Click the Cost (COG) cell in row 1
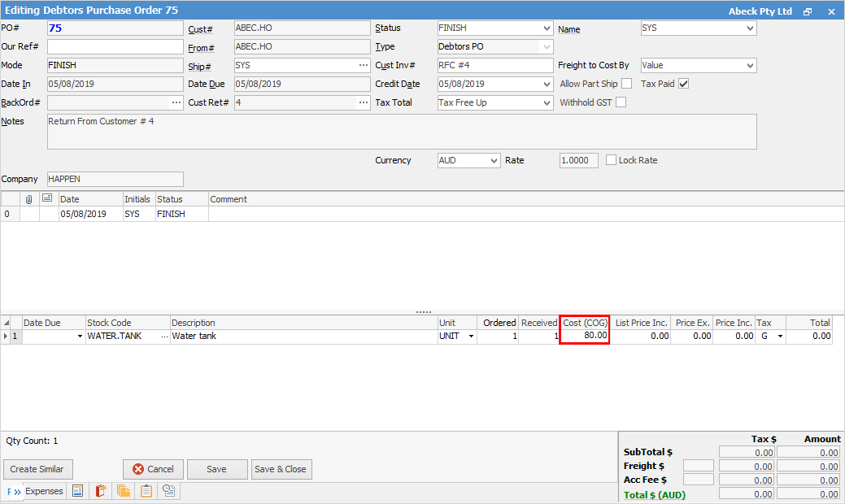Image resolution: width=845 pixels, height=504 pixels. (585, 336)
